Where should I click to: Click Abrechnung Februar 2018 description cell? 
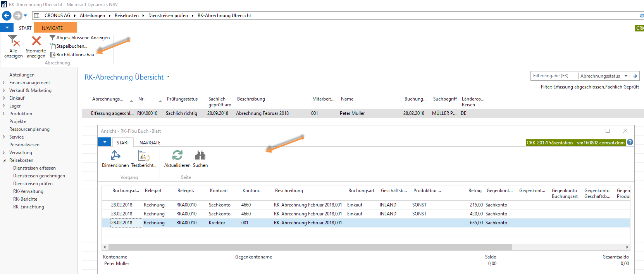(262, 113)
